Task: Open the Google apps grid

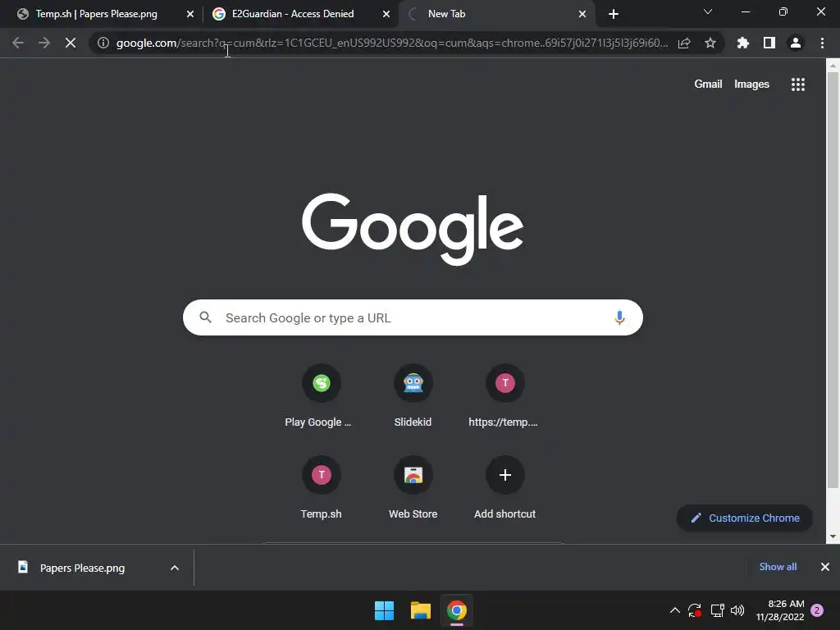Action: [798, 84]
